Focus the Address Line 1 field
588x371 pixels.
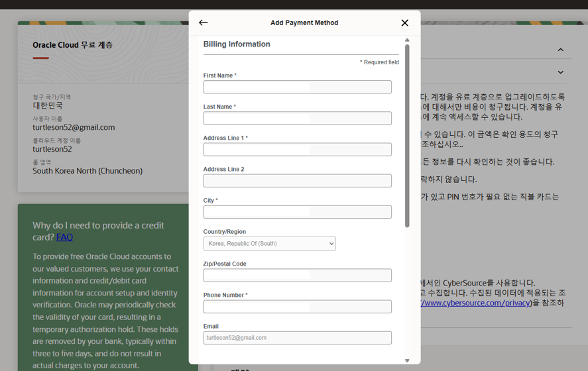tap(298, 150)
